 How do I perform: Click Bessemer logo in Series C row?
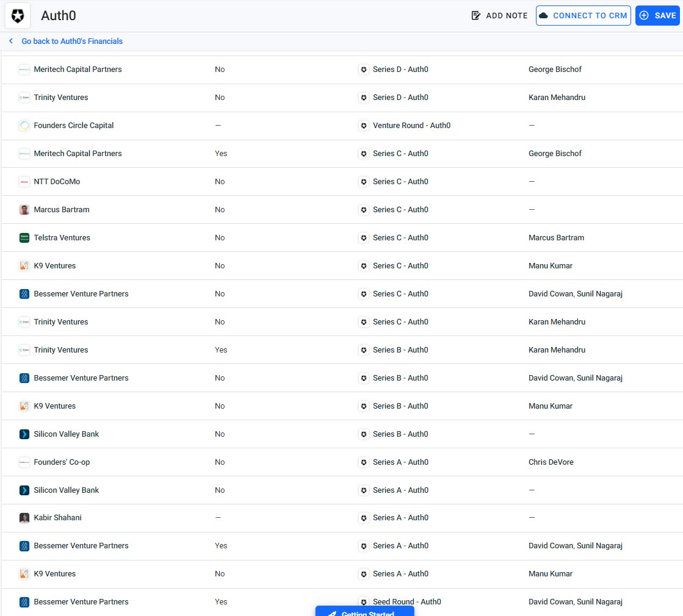pos(24,294)
